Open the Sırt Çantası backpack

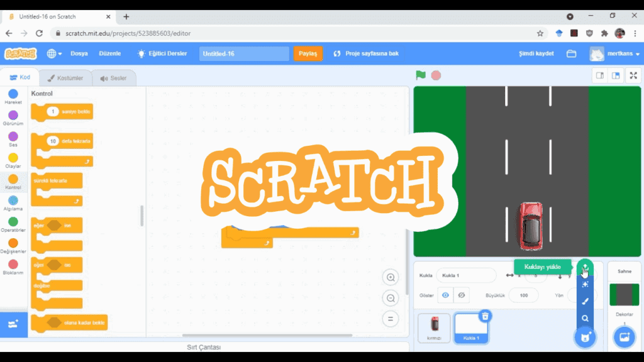[204, 347]
